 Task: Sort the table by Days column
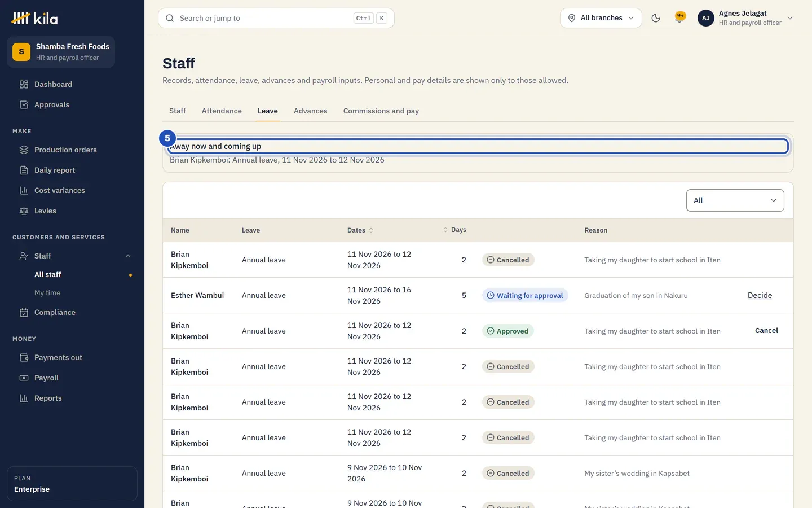pyautogui.click(x=454, y=230)
